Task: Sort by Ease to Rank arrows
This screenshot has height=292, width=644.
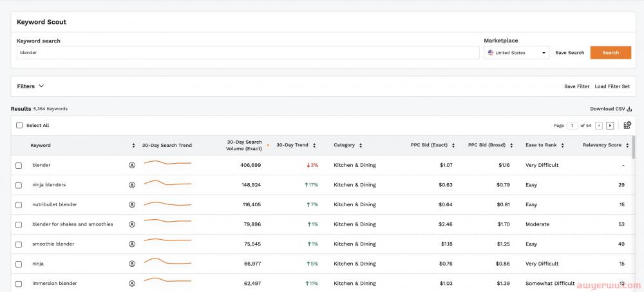Action: point(562,146)
